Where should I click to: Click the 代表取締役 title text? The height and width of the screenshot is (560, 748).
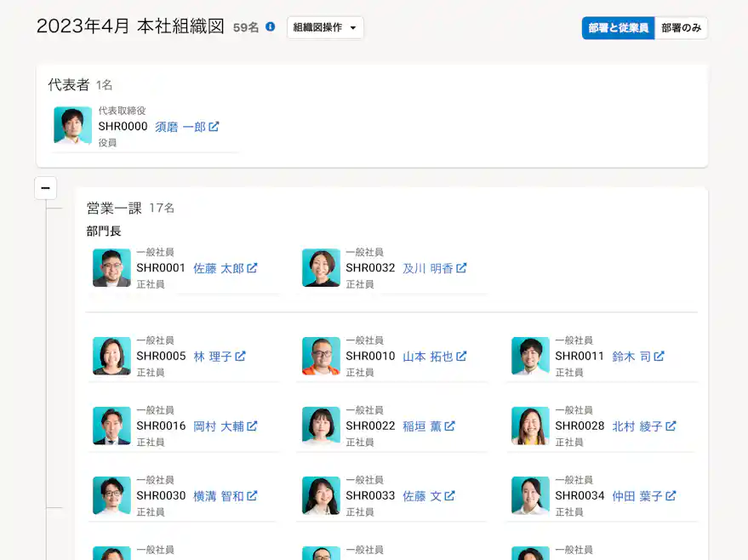(x=123, y=111)
